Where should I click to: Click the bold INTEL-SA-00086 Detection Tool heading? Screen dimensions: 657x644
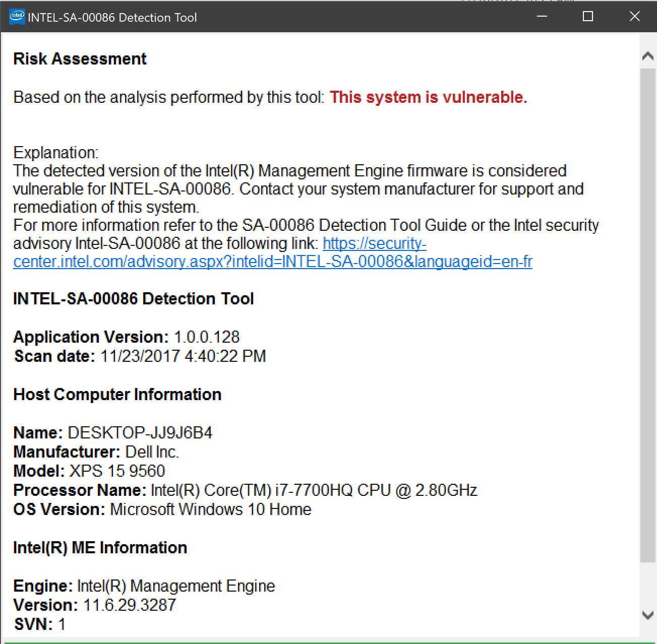click(134, 299)
